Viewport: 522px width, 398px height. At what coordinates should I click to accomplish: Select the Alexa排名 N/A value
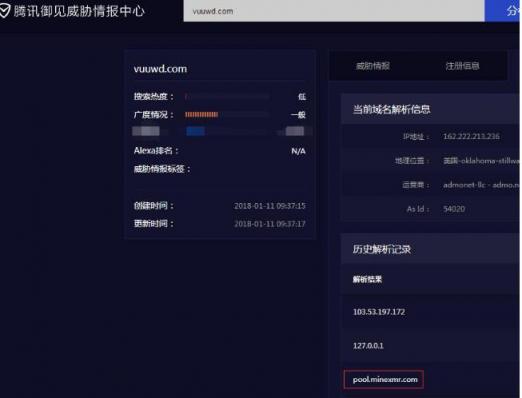298,151
